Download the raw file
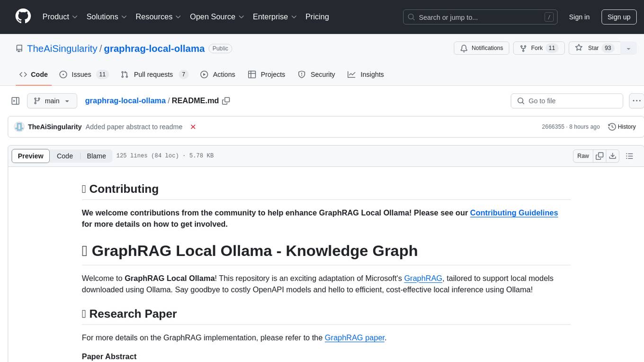Screen dimensions: 644x362 coord(613,156)
